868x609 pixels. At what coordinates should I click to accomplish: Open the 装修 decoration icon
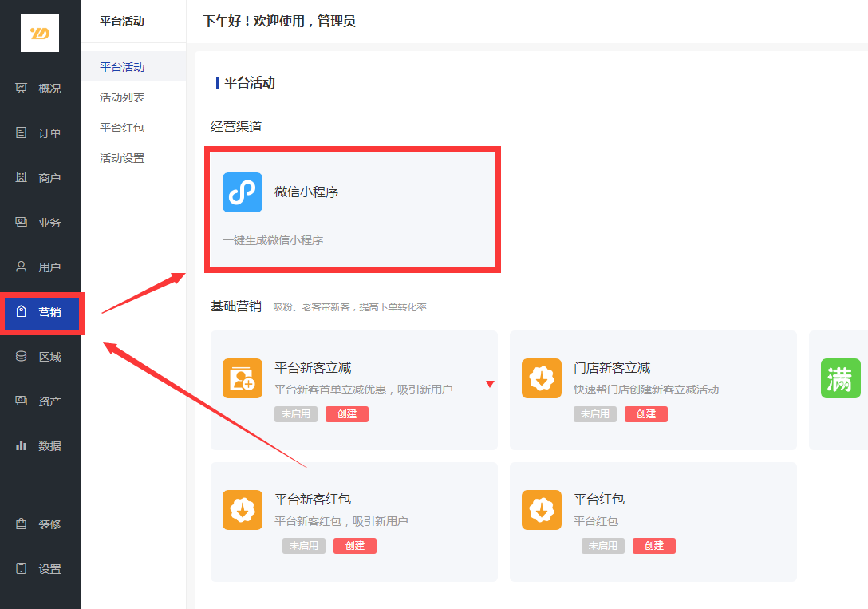click(21, 524)
